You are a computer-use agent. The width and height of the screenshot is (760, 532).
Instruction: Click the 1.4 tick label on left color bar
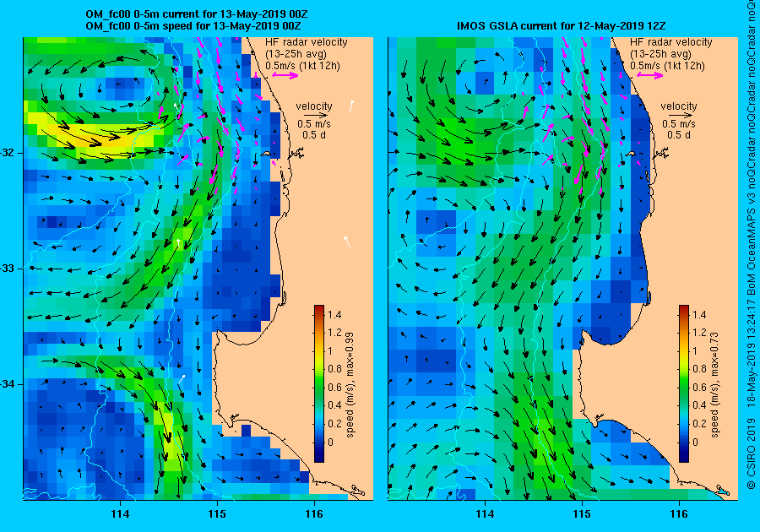click(334, 314)
